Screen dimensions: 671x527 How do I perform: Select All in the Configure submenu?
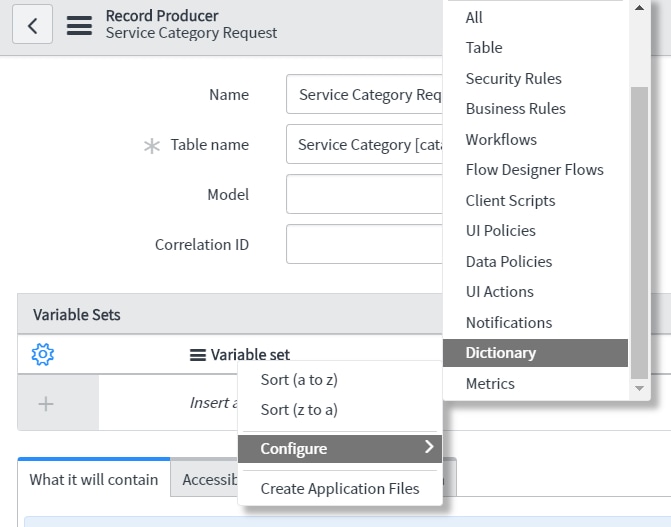click(474, 18)
